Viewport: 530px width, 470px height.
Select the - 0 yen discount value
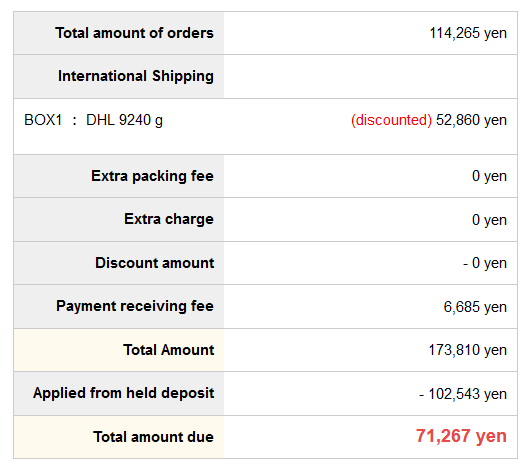[485, 263]
